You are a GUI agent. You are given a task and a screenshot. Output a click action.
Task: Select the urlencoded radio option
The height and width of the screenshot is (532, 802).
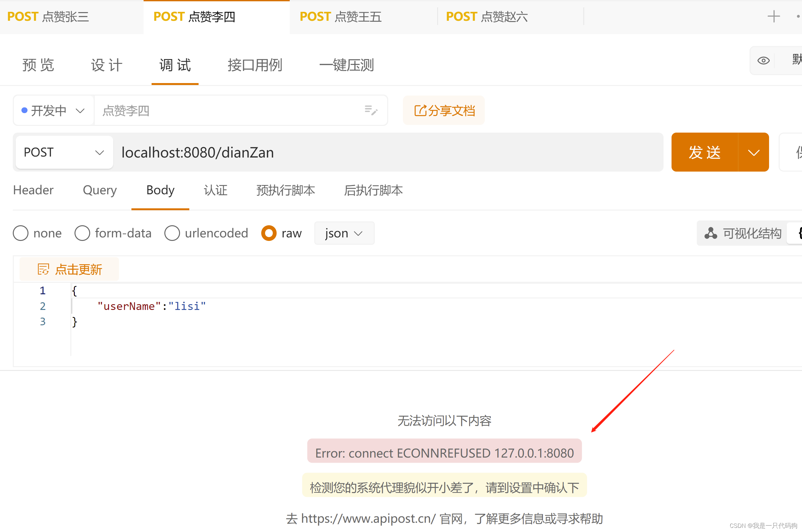tap(172, 234)
